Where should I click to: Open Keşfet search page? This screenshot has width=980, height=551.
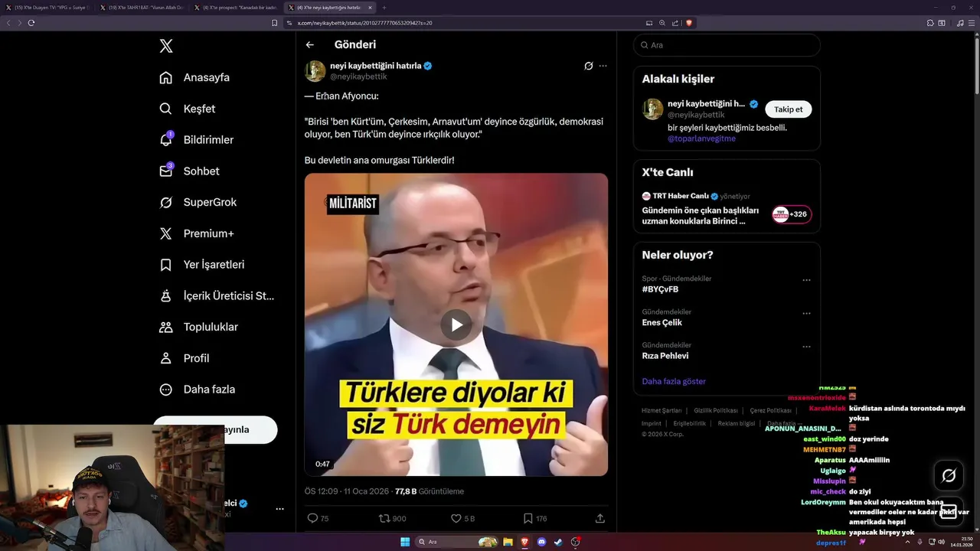coord(187,109)
